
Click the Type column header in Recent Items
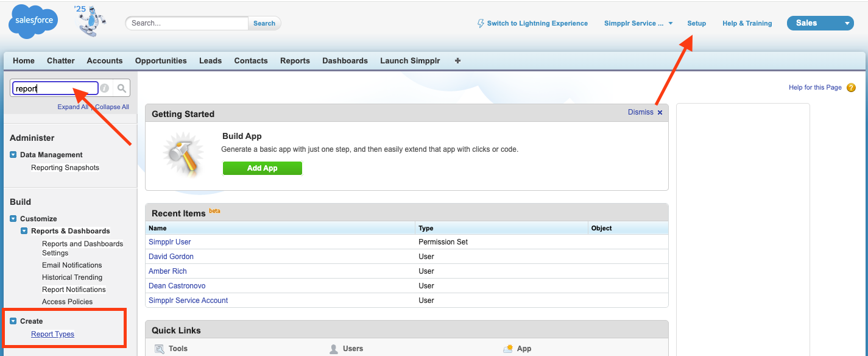coord(502,228)
